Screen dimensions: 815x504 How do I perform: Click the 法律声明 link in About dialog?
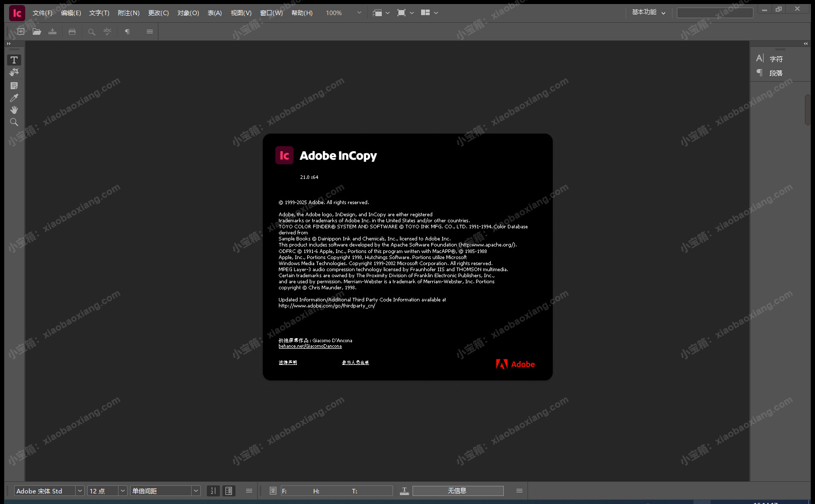coord(287,362)
